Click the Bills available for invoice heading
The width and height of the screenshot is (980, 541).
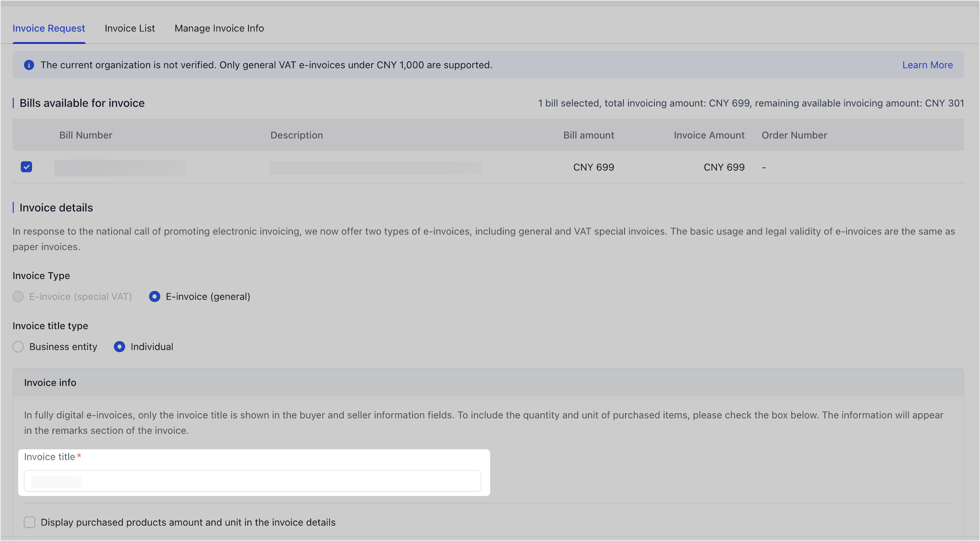[x=82, y=103]
